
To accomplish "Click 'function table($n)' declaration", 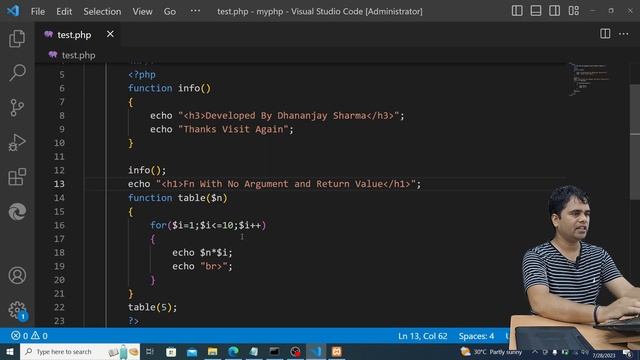I will [178, 198].
